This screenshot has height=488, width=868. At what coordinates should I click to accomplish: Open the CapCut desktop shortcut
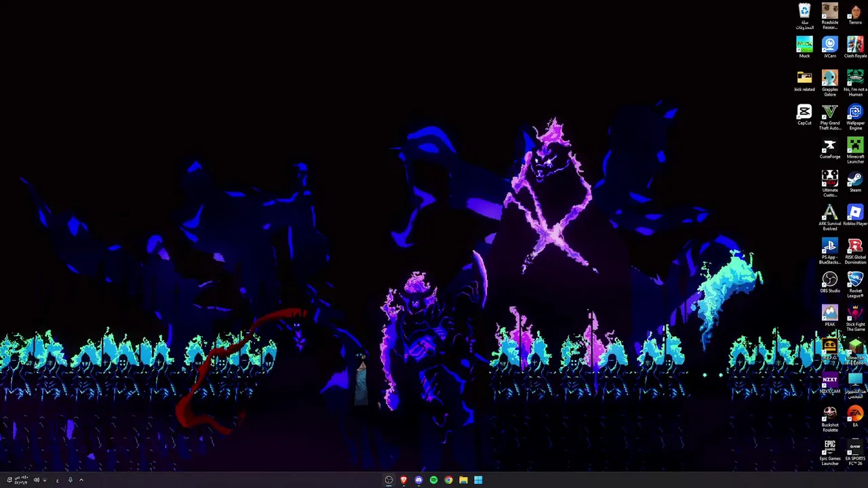pyautogui.click(x=804, y=114)
